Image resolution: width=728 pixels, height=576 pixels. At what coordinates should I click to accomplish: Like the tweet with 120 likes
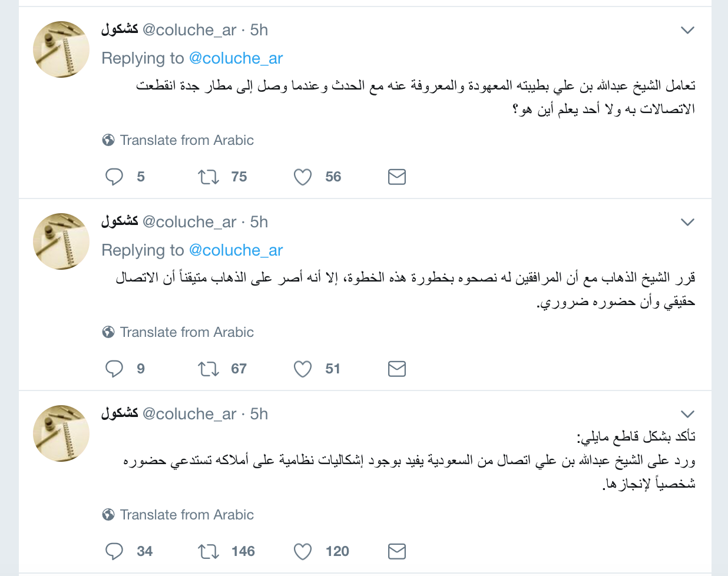click(303, 551)
